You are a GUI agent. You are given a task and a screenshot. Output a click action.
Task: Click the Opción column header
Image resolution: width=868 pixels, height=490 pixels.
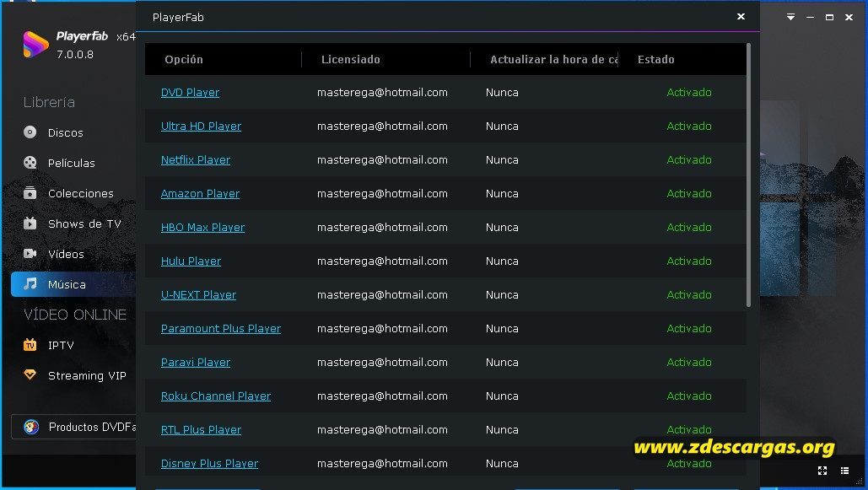tap(184, 59)
